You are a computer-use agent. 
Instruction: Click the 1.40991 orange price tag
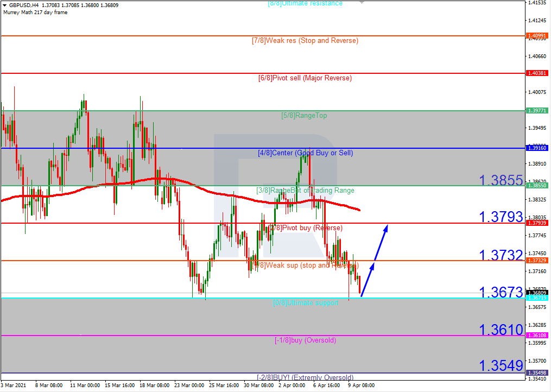[x=537, y=36]
